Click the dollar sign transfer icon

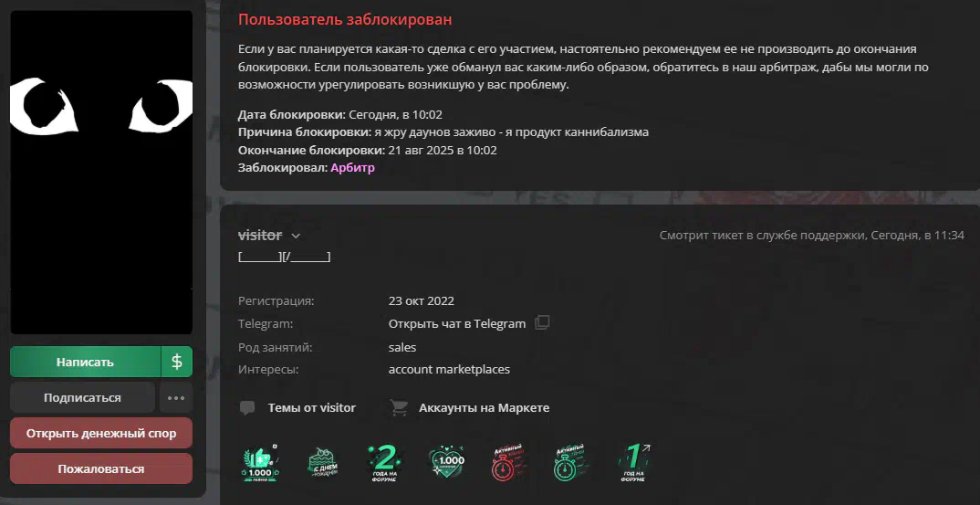point(177,362)
